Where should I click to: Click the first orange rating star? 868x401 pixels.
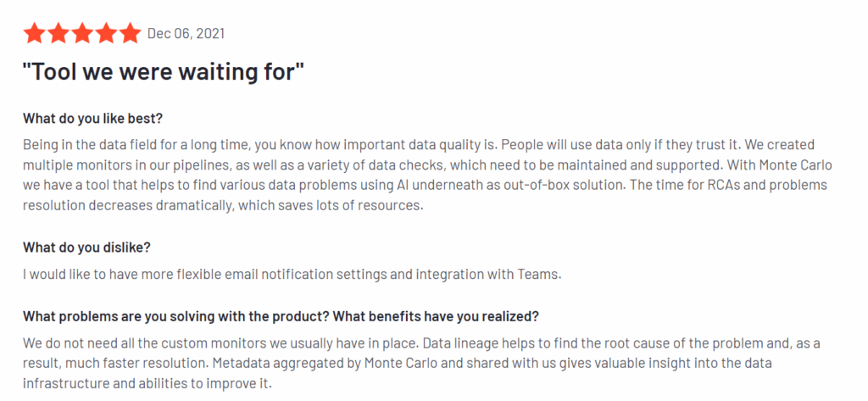point(34,33)
